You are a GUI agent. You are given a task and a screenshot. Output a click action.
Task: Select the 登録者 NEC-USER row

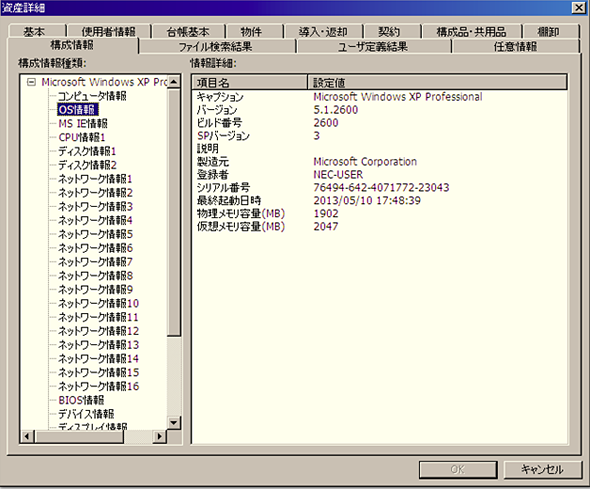380,175
